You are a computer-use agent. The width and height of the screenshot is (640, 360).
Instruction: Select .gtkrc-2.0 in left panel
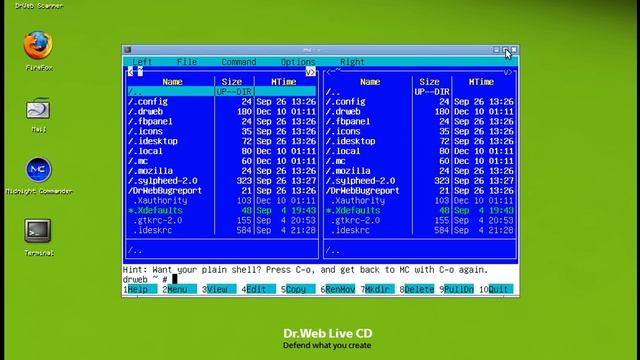pyautogui.click(x=222, y=220)
